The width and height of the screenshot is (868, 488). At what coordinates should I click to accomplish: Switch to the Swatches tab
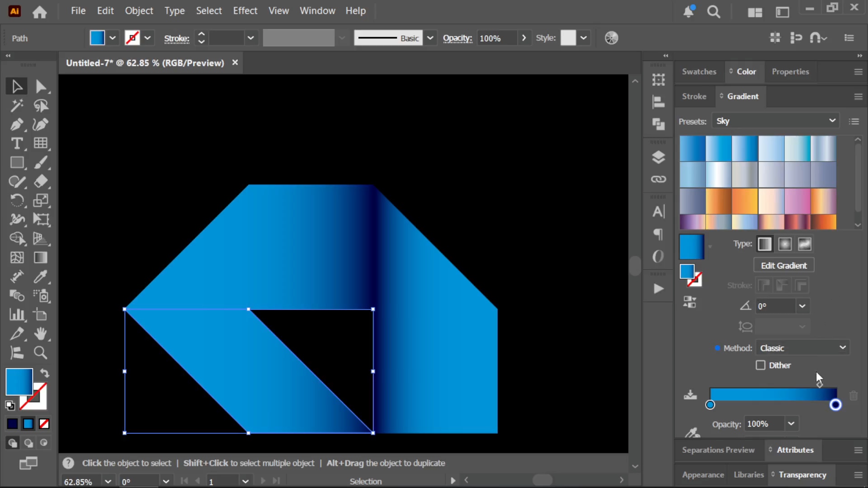coord(699,72)
